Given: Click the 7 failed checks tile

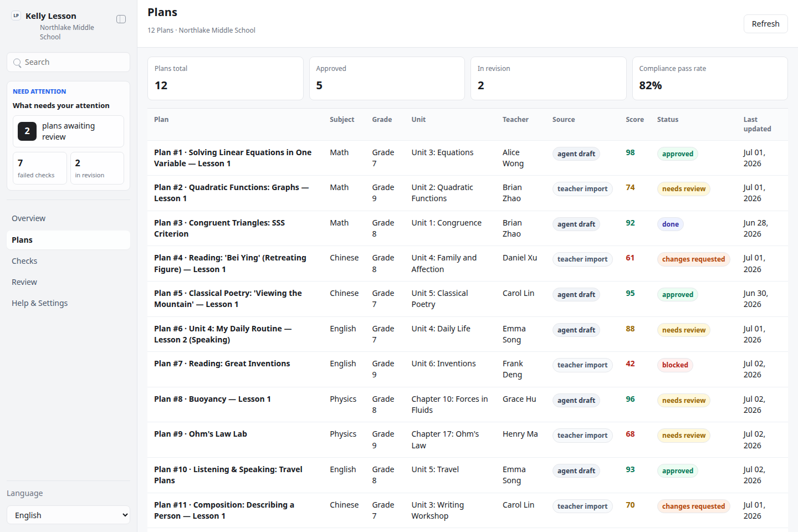Looking at the screenshot, I should (x=40, y=168).
